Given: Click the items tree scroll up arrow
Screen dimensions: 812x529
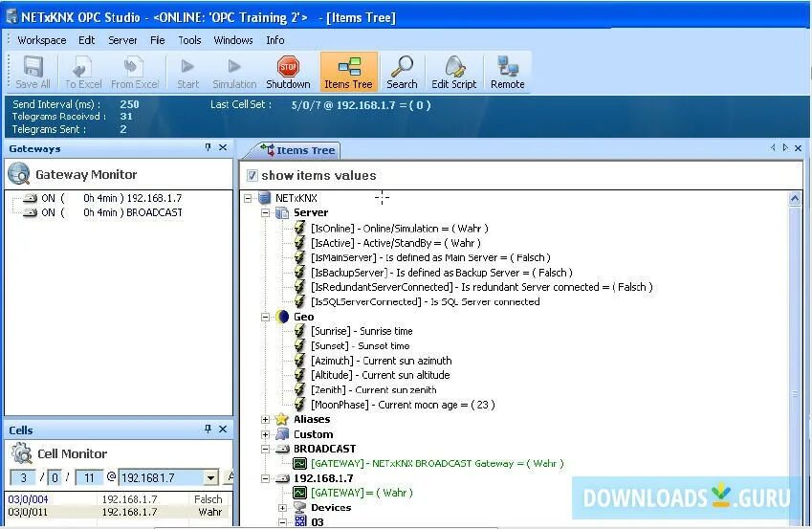Looking at the screenshot, I should tap(795, 198).
